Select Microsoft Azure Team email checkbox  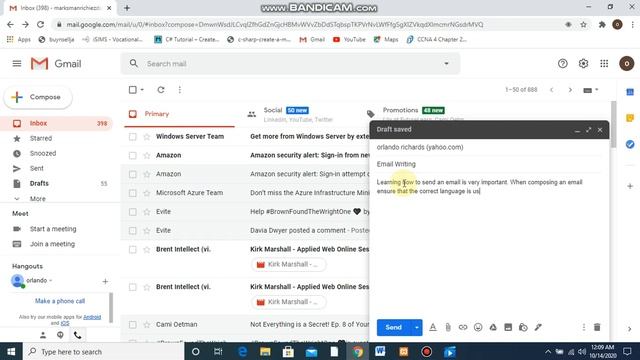click(x=133, y=193)
